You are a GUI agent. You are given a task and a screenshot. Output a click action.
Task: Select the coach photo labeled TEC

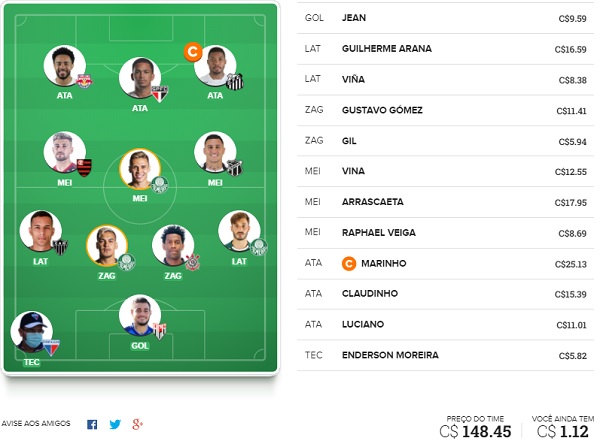click(x=31, y=331)
